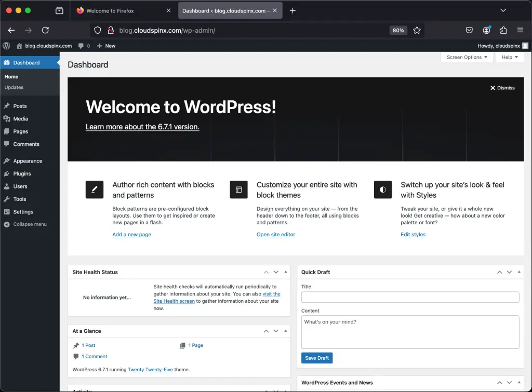This screenshot has height=392, width=532.
Task: Click the Save Draft button
Action: [316, 358]
